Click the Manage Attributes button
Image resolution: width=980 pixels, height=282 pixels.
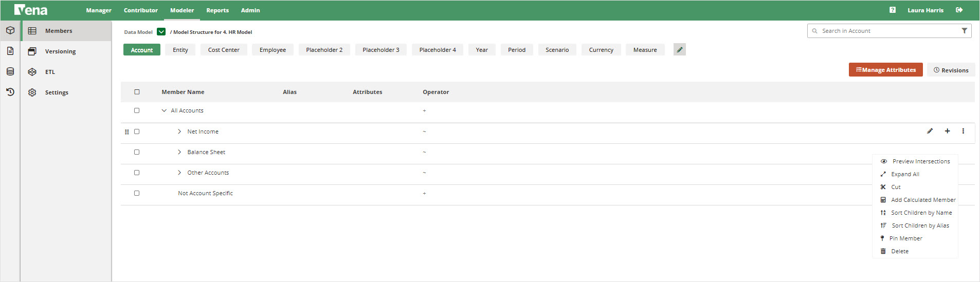coord(885,70)
